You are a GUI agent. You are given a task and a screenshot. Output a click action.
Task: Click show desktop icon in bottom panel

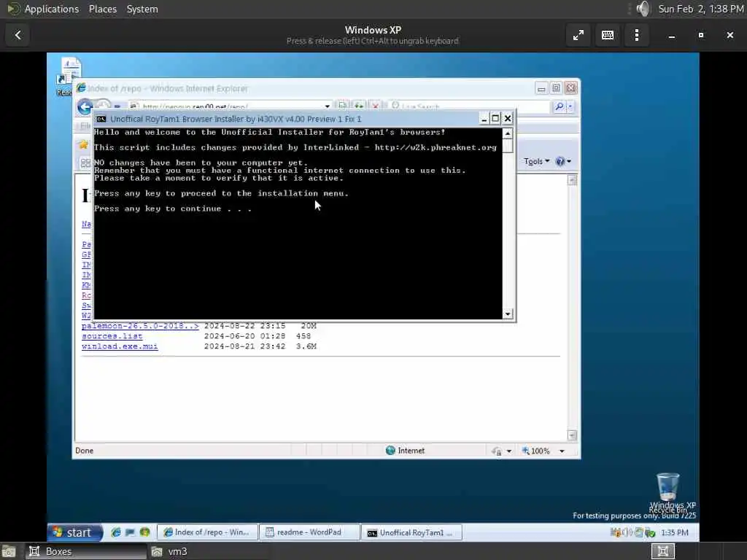point(8,552)
